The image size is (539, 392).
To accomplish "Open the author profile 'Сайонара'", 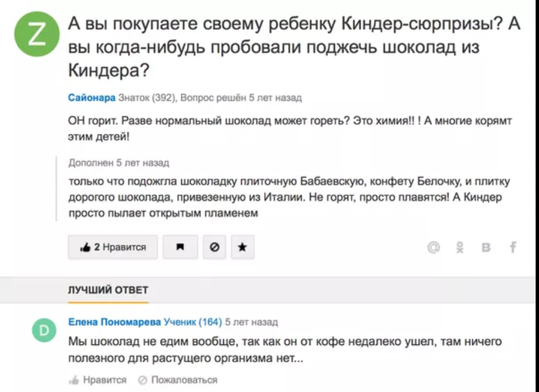I will click(92, 98).
